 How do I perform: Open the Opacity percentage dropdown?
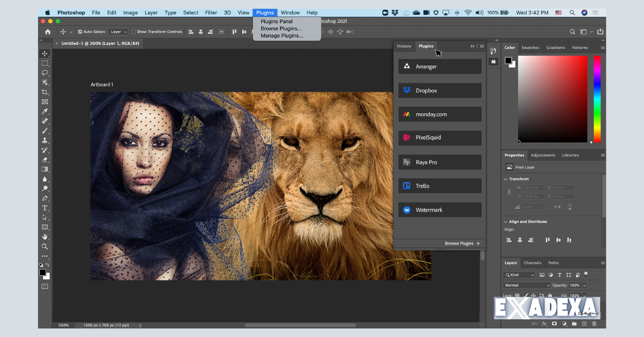584,285
